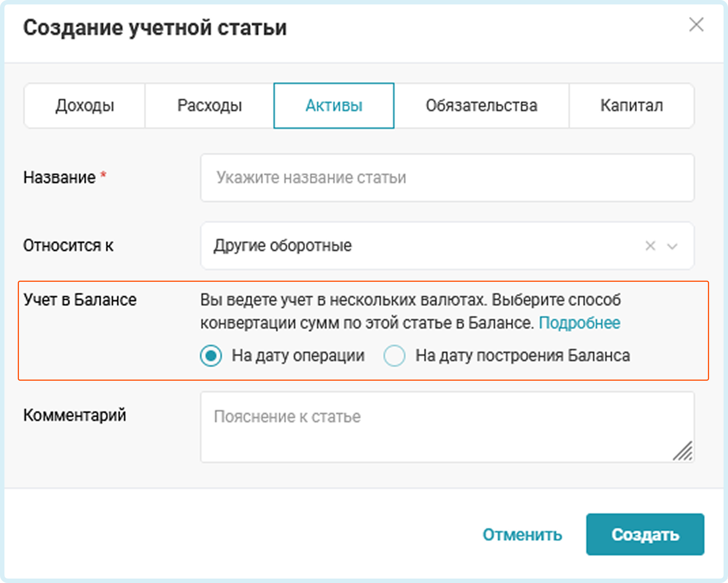728x583 pixels.
Task: Clear the Другие оборотные selection
Action: 650,246
